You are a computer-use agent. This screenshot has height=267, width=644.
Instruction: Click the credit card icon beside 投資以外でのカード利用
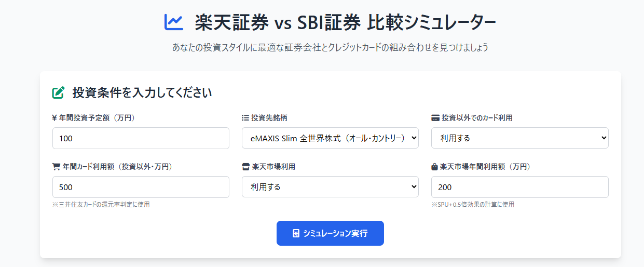coord(435,118)
